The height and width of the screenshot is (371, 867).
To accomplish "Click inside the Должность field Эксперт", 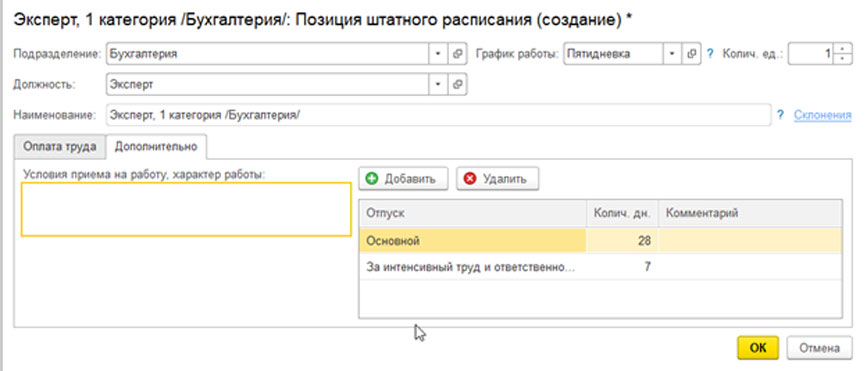I will [268, 85].
